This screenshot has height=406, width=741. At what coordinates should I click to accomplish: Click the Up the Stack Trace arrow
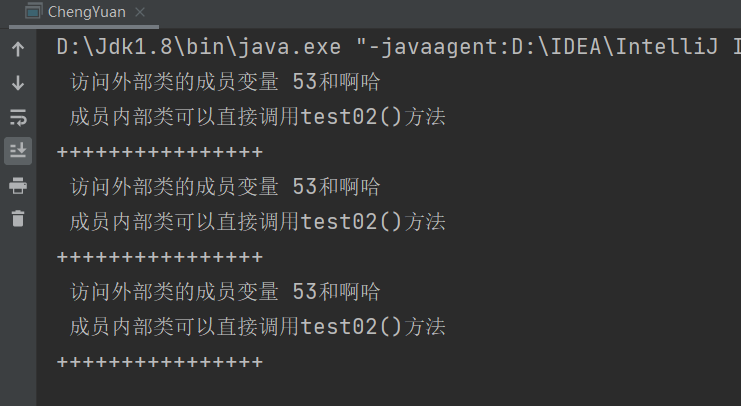point(17,50)
